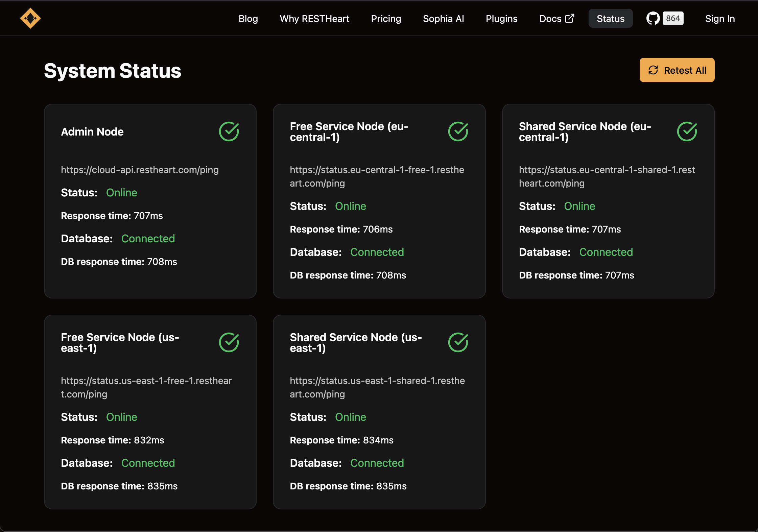Open the Plugins page
The height and width of the screenshot is (532, 758).
coord(501,19)
